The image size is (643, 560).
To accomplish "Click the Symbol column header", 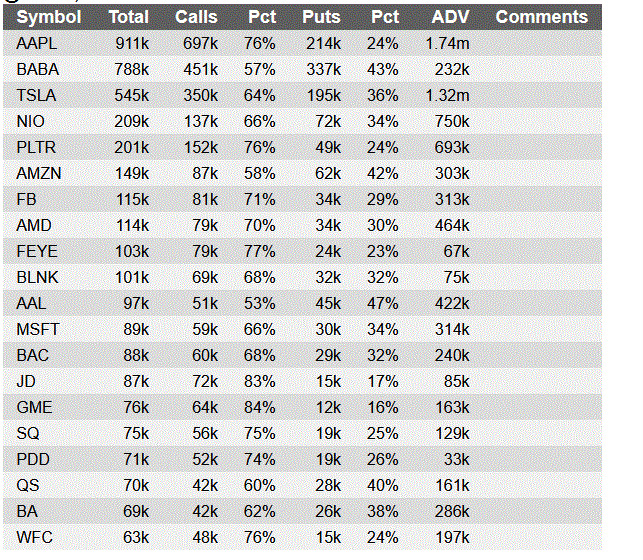I will [x=49, y=17].
